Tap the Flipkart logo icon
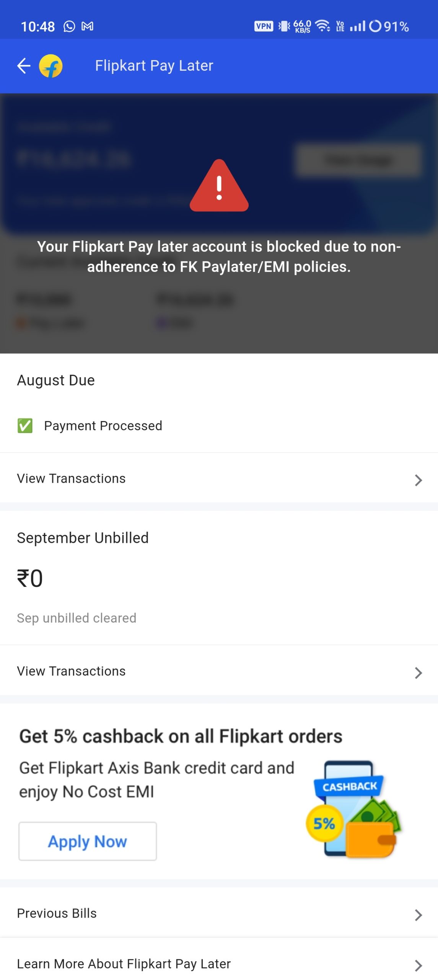Viewport: 438px width, 980px height. (51, 66)
